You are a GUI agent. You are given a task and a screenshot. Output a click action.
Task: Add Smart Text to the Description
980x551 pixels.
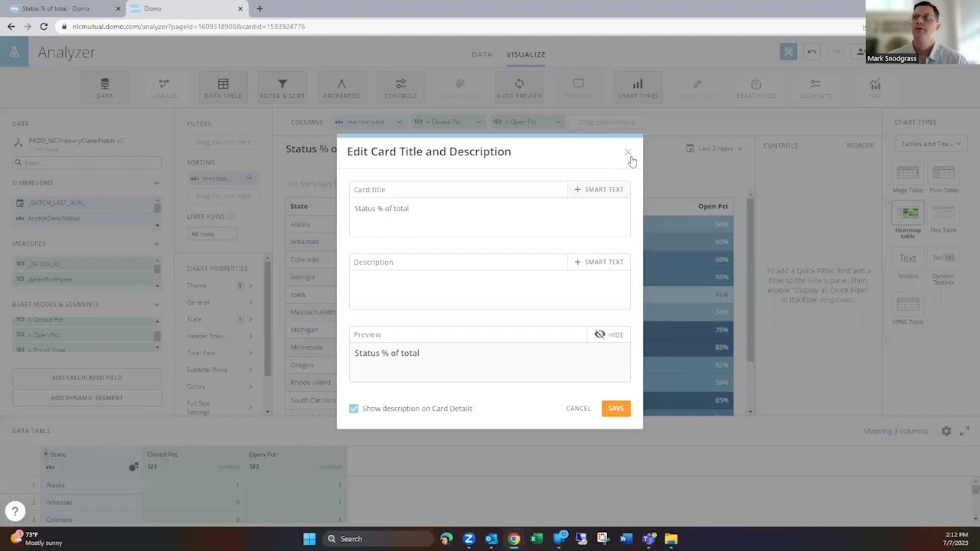(x=599, y=262)
